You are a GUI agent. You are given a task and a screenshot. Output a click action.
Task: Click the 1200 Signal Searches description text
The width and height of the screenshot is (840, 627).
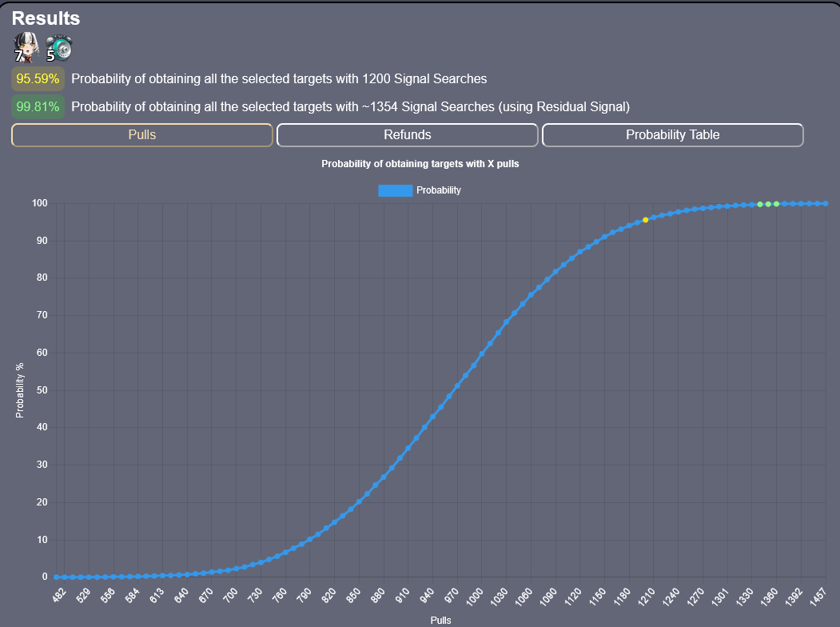tap(279, 79)
